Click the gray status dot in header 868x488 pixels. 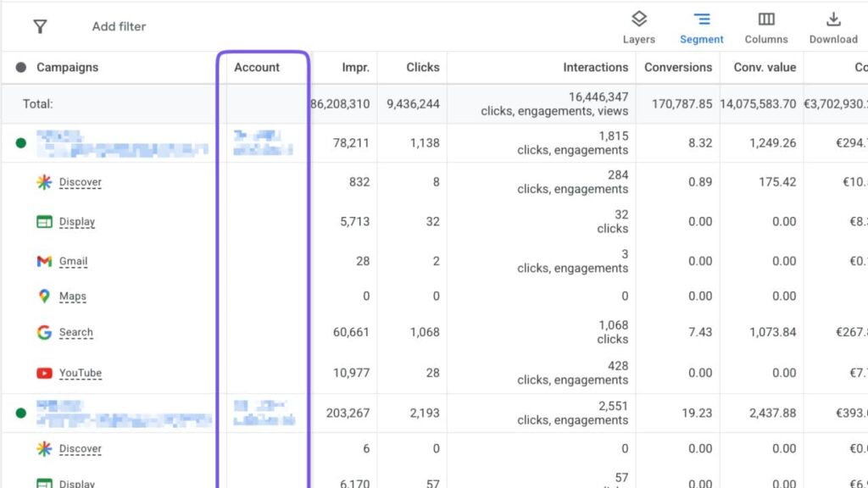(x=21, y=68)
